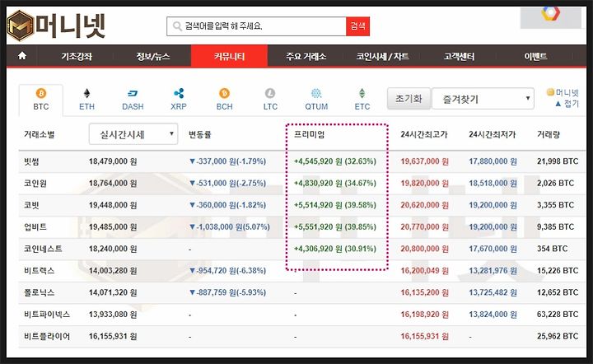Image resolution: width=593 pixels, height=364 pixels.
Task: Click the 변동률 column header
Action: [x=199, y=134]
